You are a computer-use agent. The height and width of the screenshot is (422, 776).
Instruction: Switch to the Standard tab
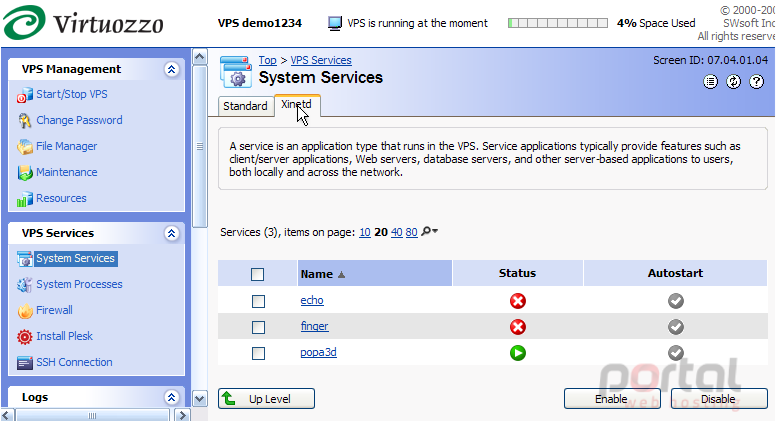(x=245, y=106)
